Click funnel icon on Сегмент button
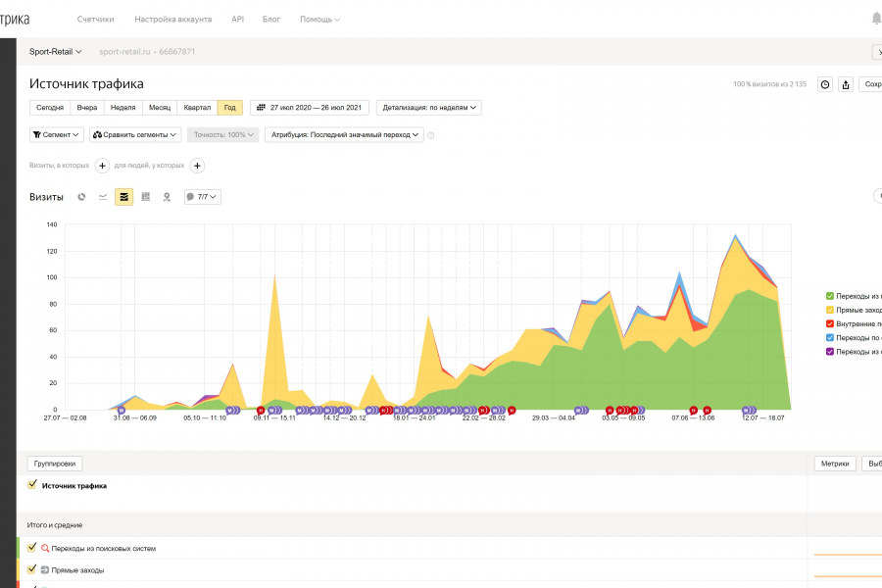The image size is (882, 588). (37, 135)
